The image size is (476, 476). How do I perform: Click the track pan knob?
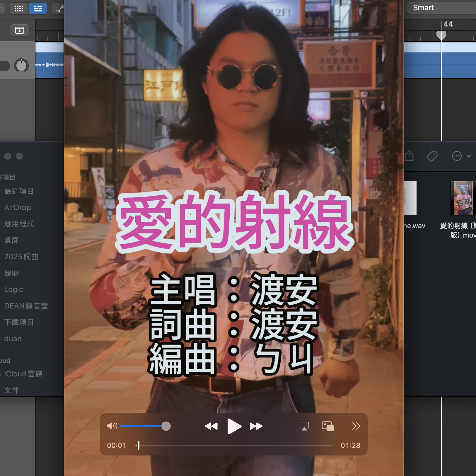click(21, 65)
